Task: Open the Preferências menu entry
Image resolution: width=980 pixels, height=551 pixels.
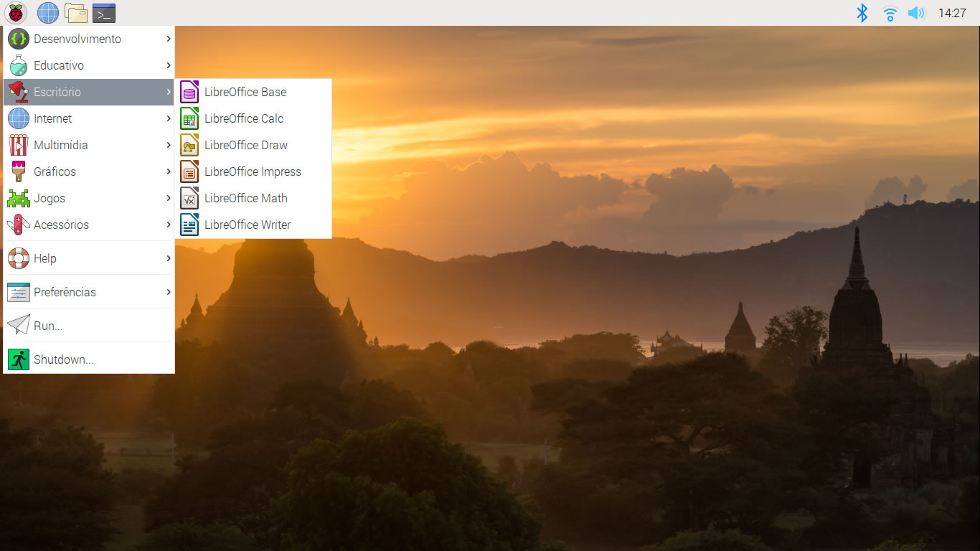Action: pyautogui.click(x=89, y=292)
